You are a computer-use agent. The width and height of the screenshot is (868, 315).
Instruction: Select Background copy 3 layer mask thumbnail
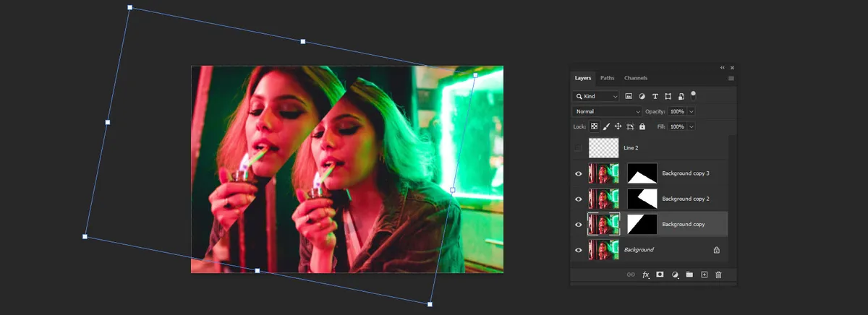tap(642, 173)
